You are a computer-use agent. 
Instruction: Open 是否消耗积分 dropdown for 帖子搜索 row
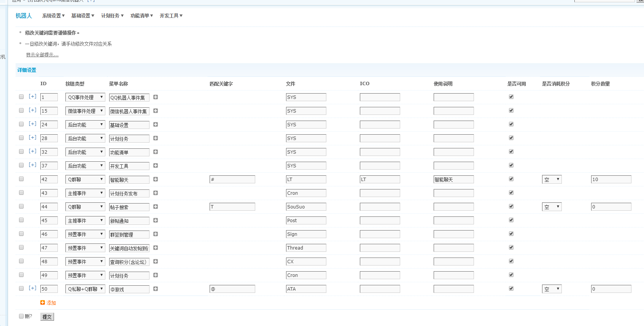coord(552,207)
